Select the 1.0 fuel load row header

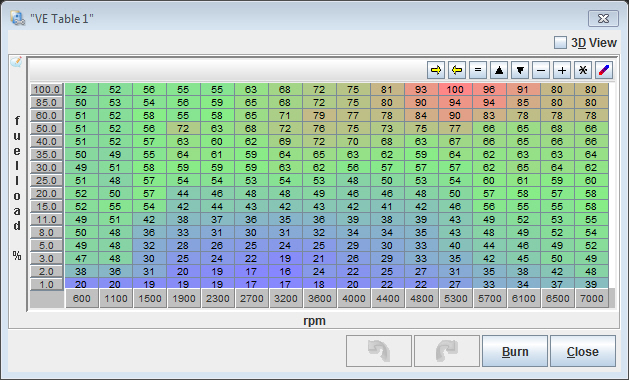coord(47,284)
